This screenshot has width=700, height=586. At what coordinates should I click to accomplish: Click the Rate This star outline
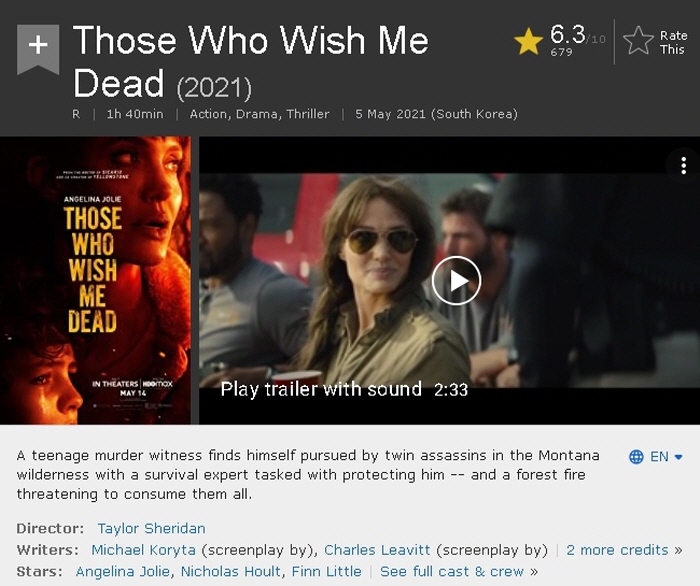tap(638, 41)
